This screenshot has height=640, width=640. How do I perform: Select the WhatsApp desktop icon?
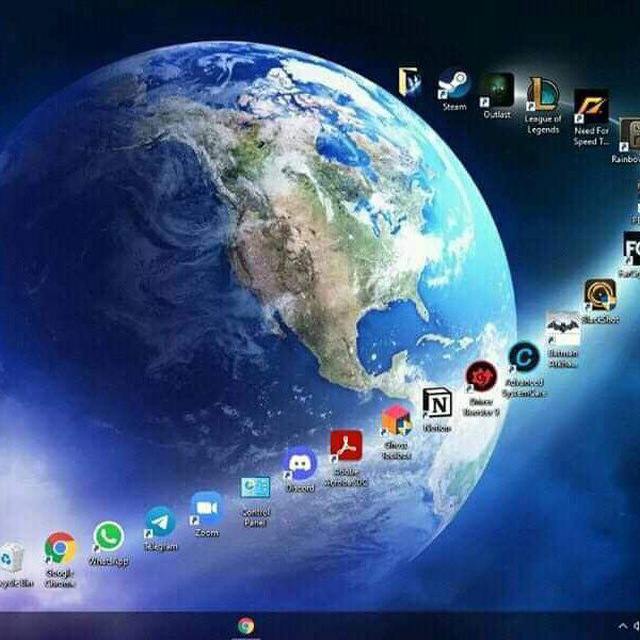[109, 536]
